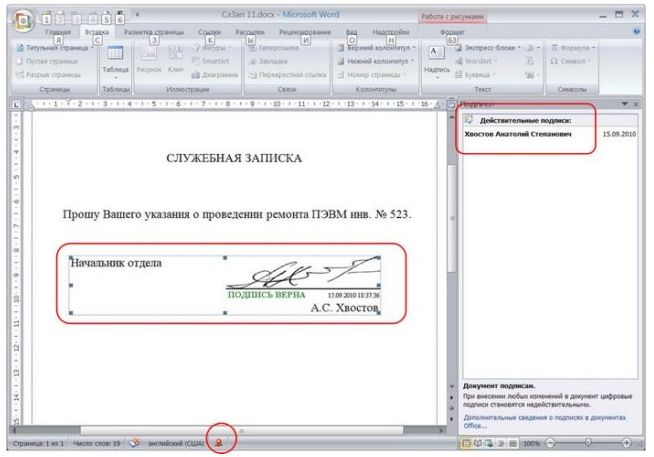Switch to Print Layout view in status bar
654x457 pixels.
point(466,443)
